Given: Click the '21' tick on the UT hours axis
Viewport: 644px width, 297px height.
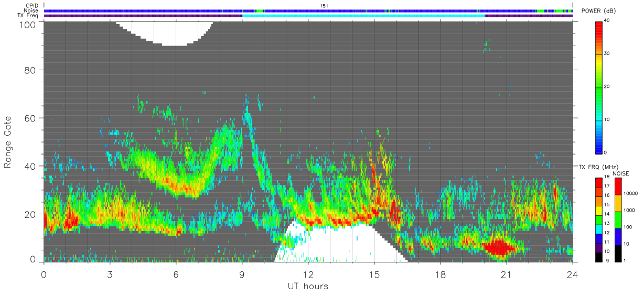Looking at the screenshot, I should [x=506, y=274].
